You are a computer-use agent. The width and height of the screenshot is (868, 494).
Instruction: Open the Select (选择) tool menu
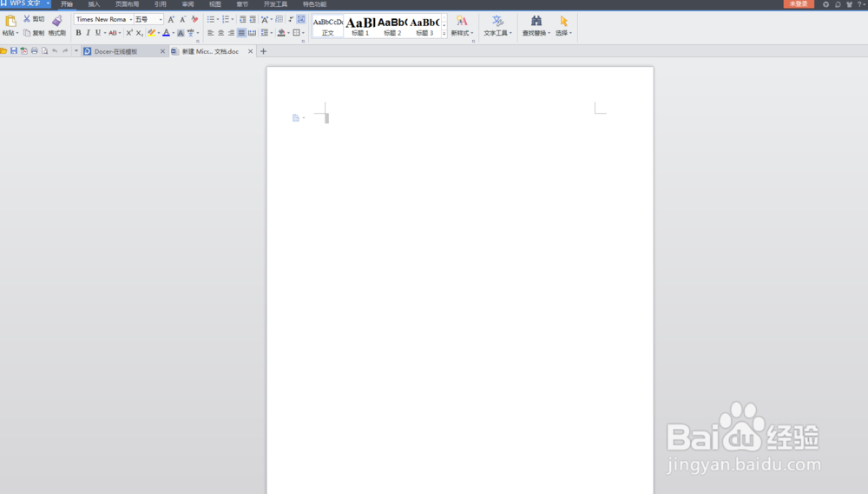click(x=563, y=26)
